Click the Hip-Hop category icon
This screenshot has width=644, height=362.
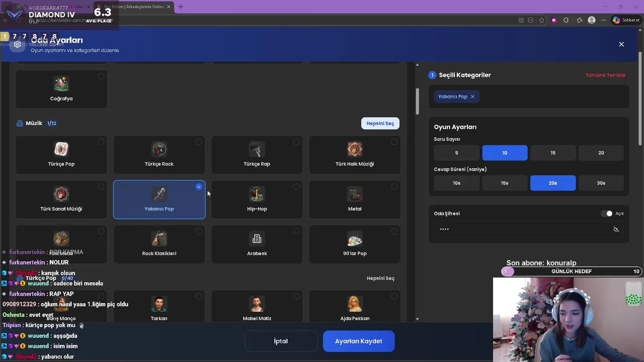pyautogui.click(x=257, y=194)
